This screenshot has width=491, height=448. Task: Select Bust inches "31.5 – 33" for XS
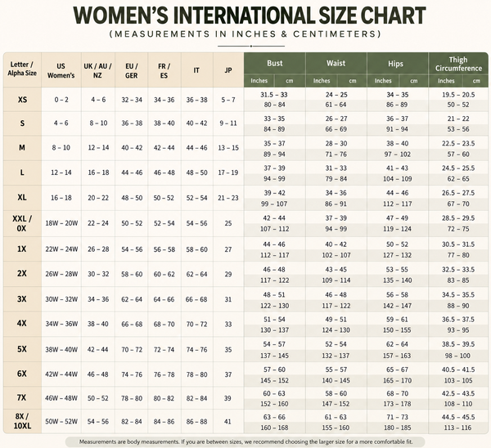click(274, 95)
